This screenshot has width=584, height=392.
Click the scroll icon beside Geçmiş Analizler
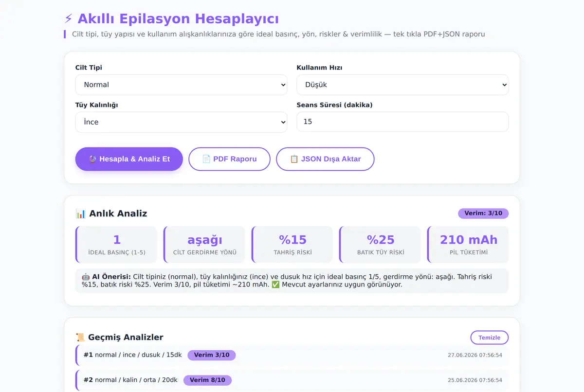[80, 338]
